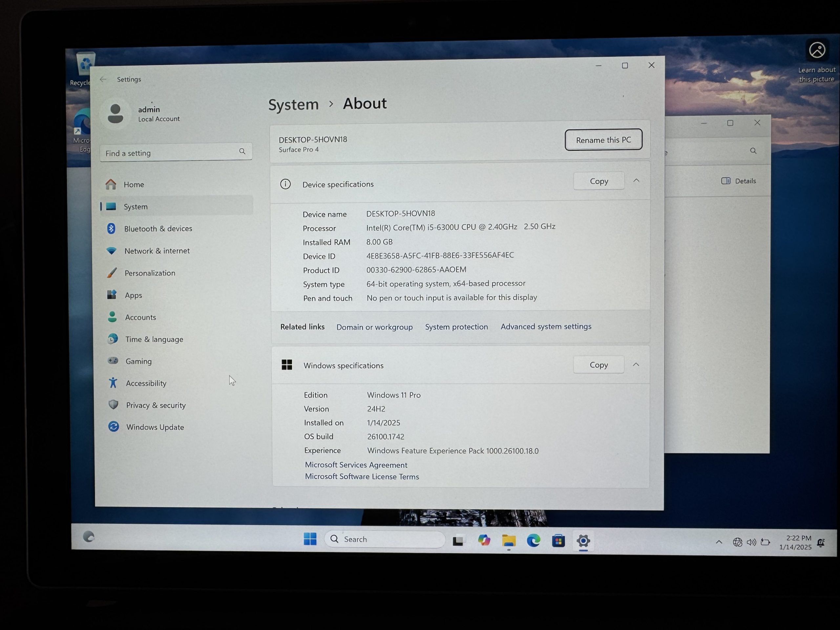Open Task View on taskbar
The image size is (840, 630).
pos(458,540)
